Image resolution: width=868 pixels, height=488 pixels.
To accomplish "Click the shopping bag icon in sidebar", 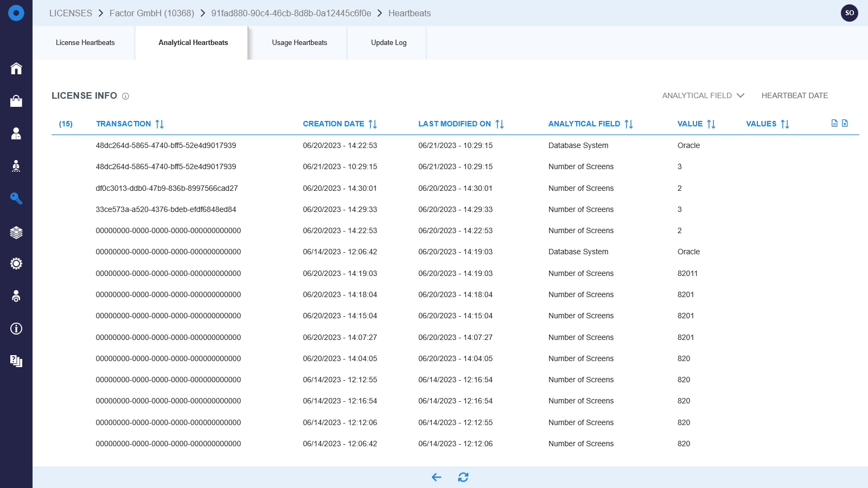I will [x=16, y=101].
